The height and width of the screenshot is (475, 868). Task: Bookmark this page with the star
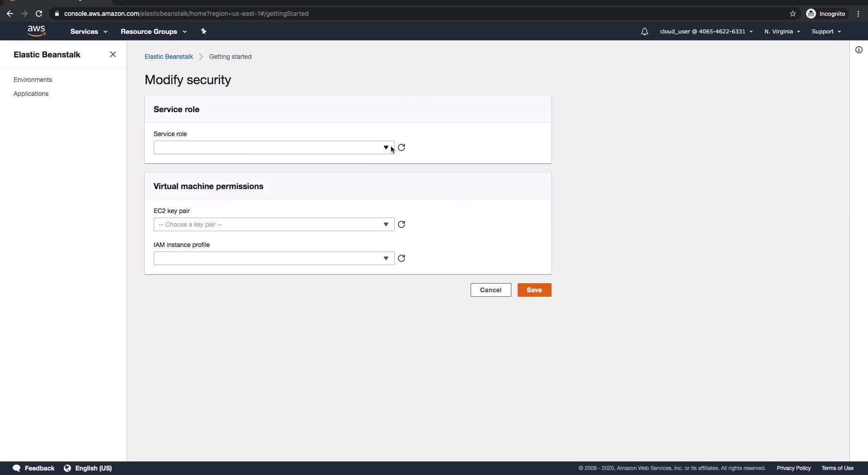point(793,14)
